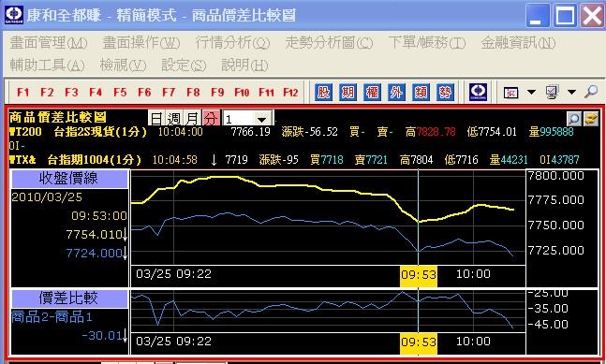Click the 外 foreign market icon

[x=396, y=93]
